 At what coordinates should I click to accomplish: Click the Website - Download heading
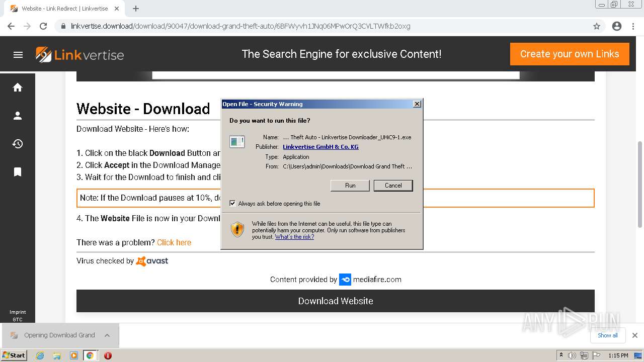coord(143,109)
